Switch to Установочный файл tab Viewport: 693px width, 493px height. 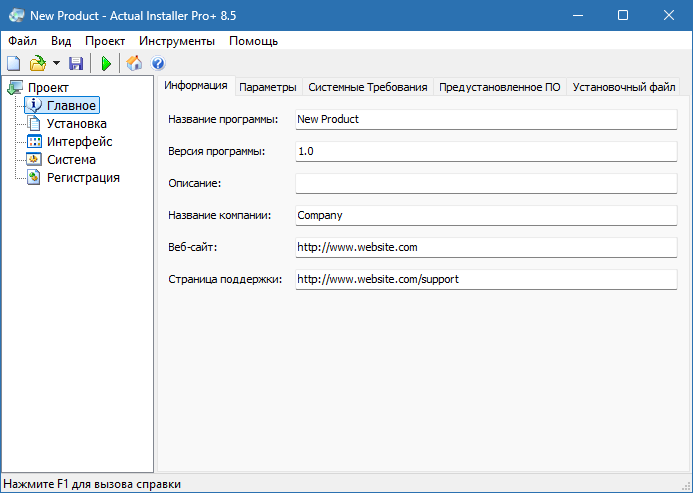tap(624, 87)
